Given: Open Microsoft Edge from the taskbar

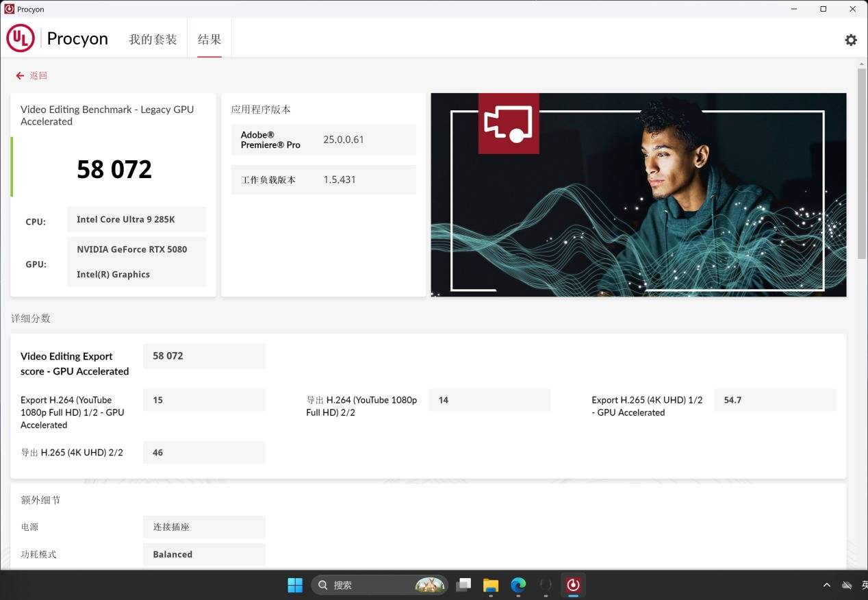Looking at the screenshot, I should tap(518, 585).
